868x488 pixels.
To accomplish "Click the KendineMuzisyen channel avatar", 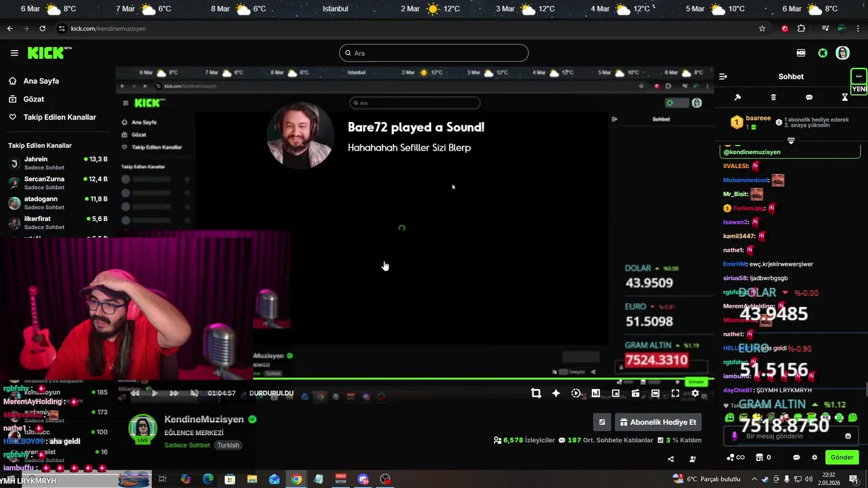I will [x=143, y=429].
